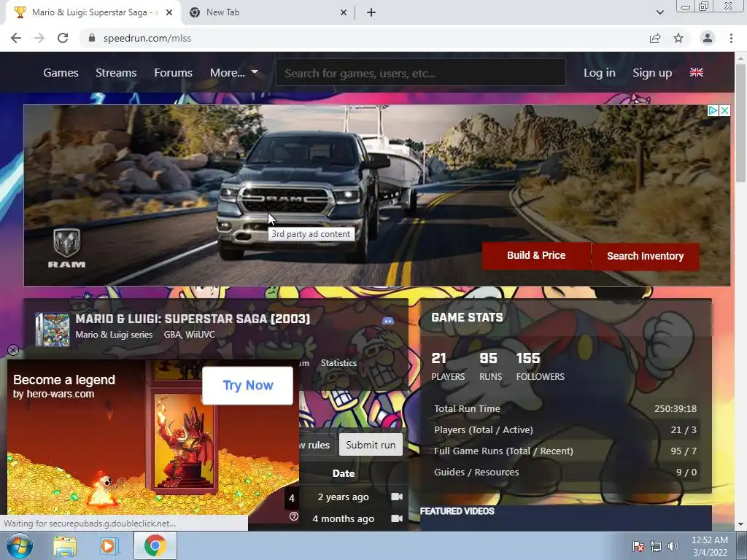Click the network tray icon

[656, 546]
